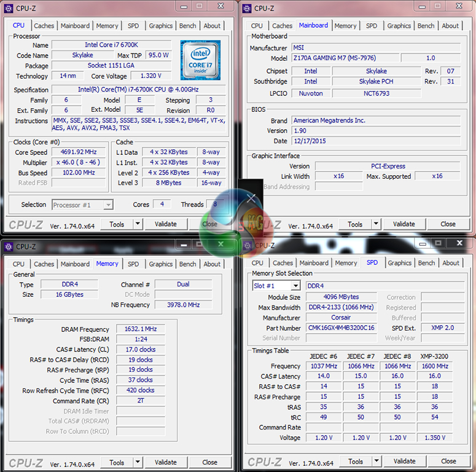Click Validate in Memory window
The height and width of the screenshot is (472, 476).
point(166,463)
